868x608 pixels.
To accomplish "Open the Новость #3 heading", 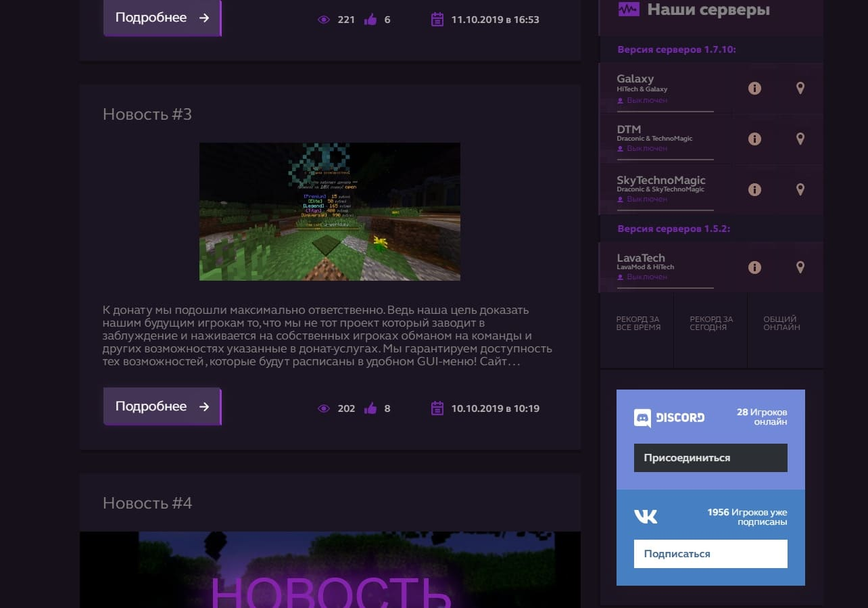I will click(x=147, y=114).
